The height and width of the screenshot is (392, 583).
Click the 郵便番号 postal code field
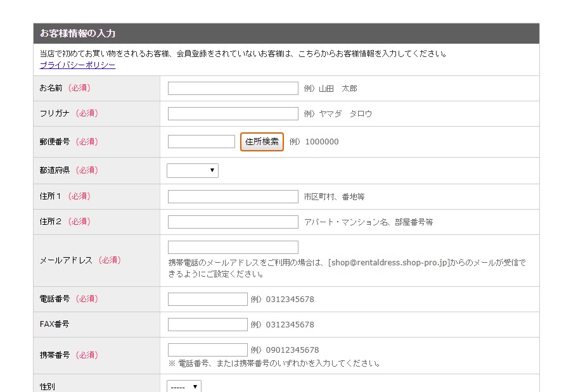(201, 142)
